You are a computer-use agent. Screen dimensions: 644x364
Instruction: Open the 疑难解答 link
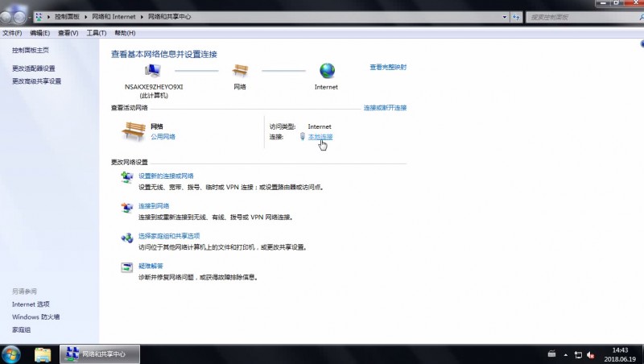(x=151, y=266)
